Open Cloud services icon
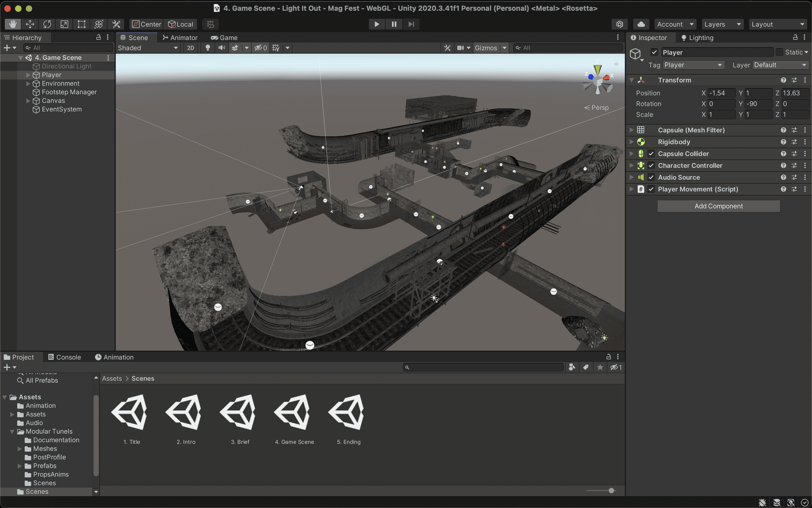 pos(641,24)
